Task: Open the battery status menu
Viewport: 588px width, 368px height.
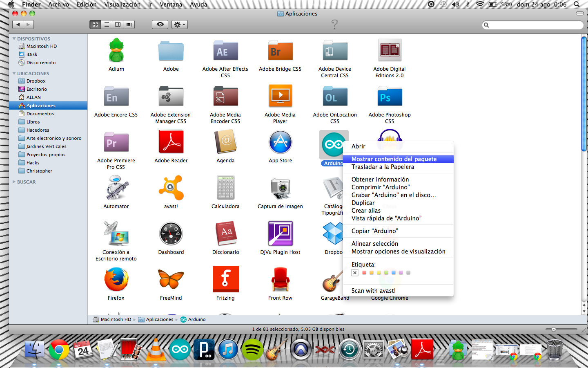Action: (x=500, y=4)
